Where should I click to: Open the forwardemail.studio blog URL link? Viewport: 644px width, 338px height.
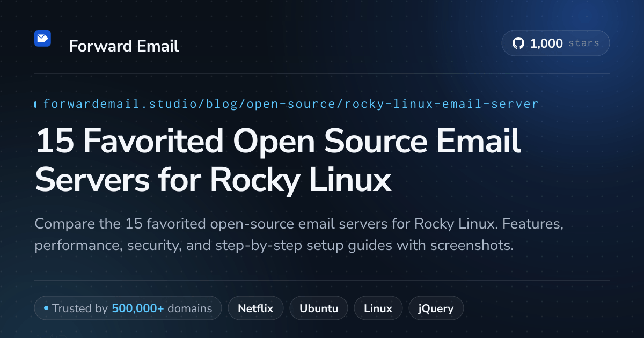(x=290, y=104)
